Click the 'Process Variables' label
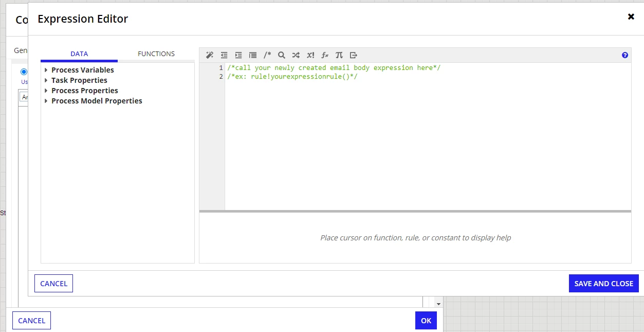 (83, 70)
